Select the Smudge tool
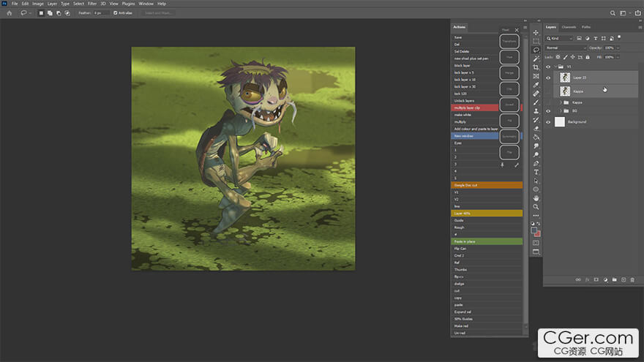This screenshot has width=644, height=362. [536, 146]
